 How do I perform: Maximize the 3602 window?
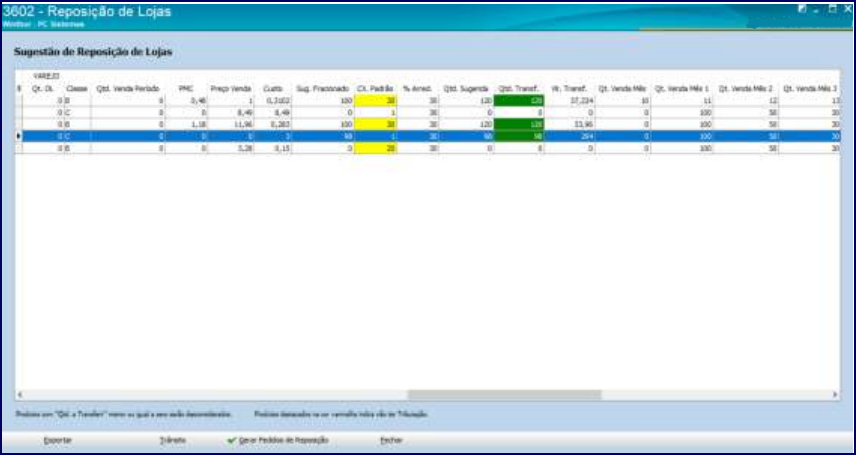tap(833, 9)
